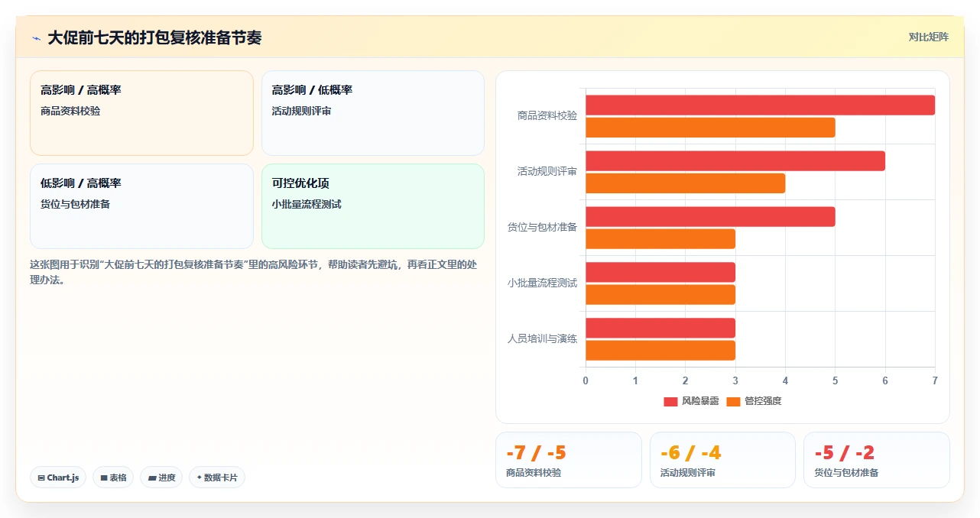Screen dimensions: 980x518
Task: Click the orange 小批量流程测试 bar
Action: (660, 295)
